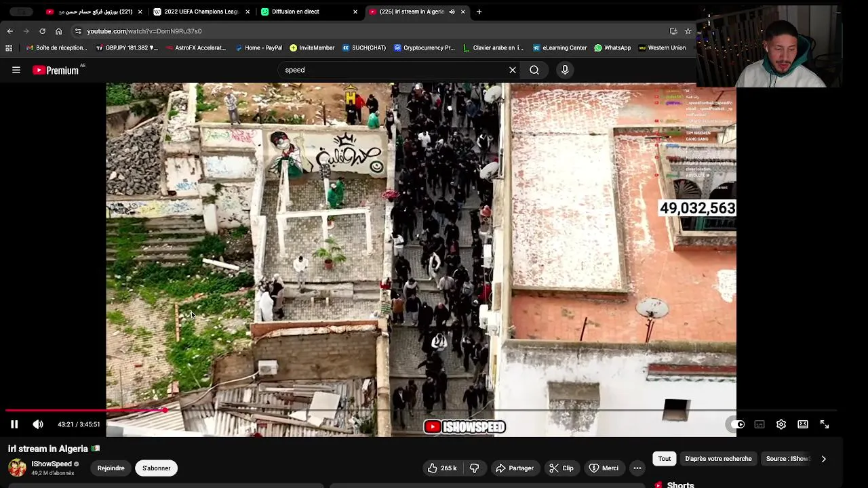The image size is (868, 488).
Task: Mute the video using the volume icon
Action: [38, 424]
